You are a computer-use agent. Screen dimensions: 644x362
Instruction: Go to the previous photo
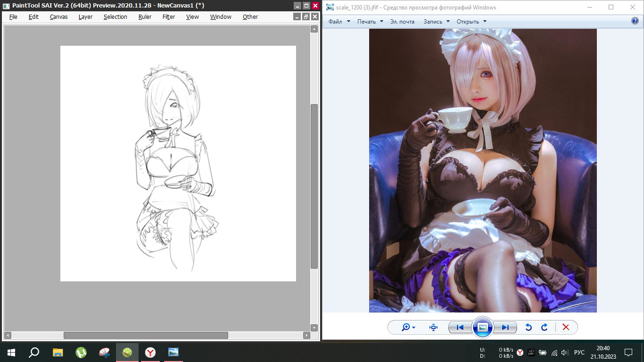tap(461, 327)
